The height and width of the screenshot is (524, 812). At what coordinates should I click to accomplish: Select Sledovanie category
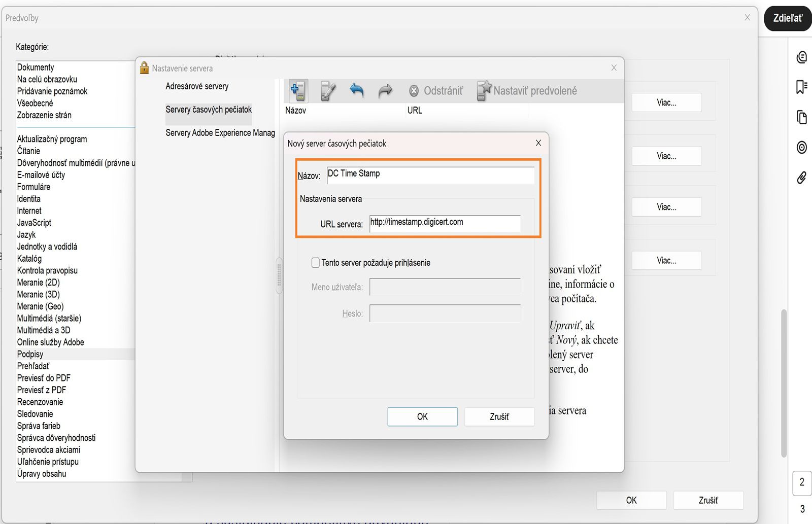[x=35, y=414]
